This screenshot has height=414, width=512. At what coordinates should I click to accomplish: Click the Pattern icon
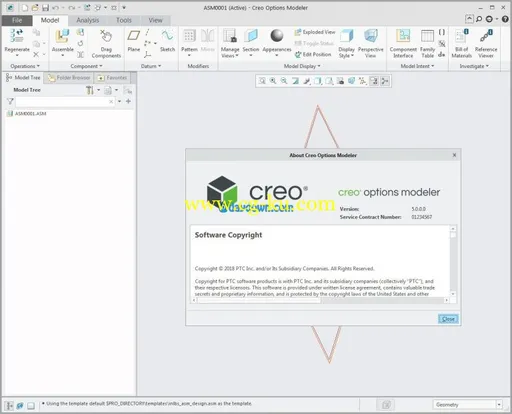pyautogui.click(x=189, y=36)
